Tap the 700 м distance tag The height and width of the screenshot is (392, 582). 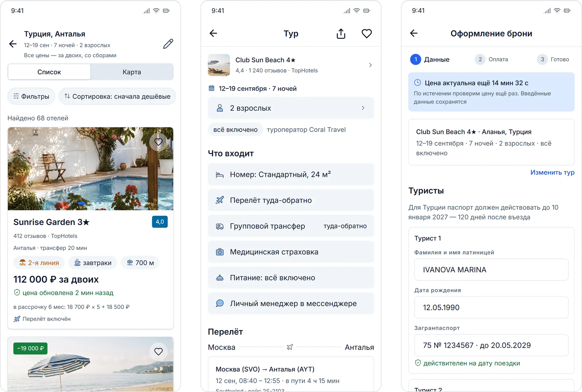(140, 263)
